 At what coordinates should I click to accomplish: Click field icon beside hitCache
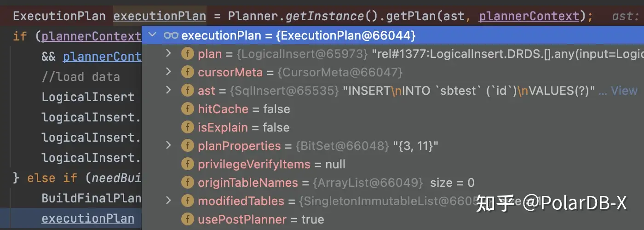point(187,109)
